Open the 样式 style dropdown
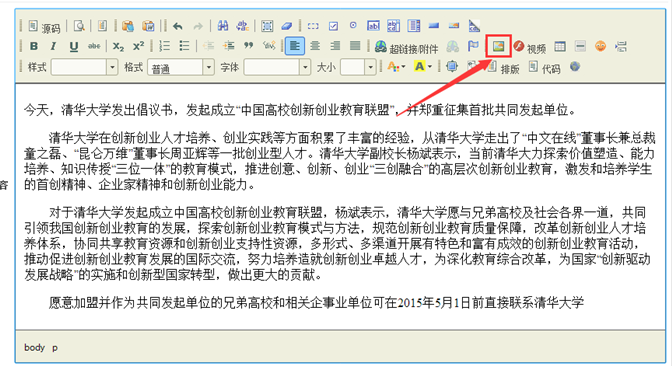Screen dimensions: 672x366 84,67
